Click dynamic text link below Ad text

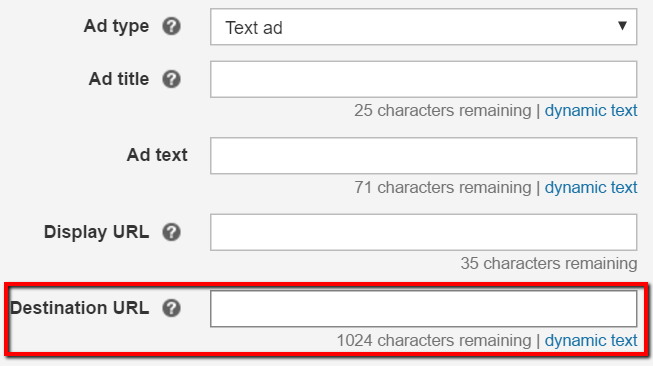click(x=591, y=187)
